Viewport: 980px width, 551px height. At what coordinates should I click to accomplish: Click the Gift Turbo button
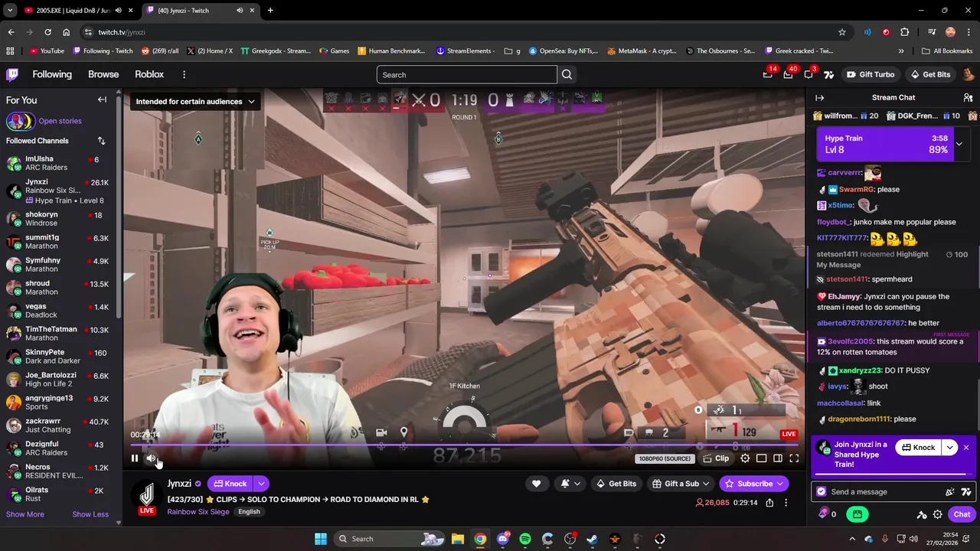[x=870, y=74]
